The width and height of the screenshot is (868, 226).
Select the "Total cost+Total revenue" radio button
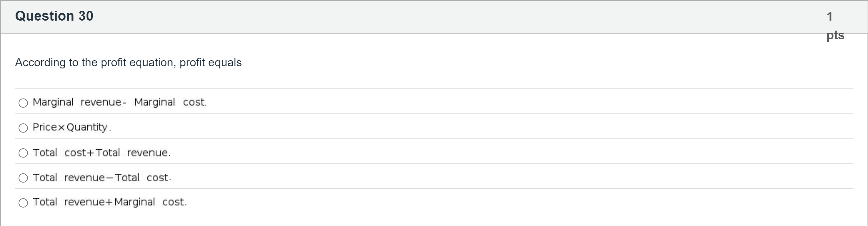pos(23,153)
